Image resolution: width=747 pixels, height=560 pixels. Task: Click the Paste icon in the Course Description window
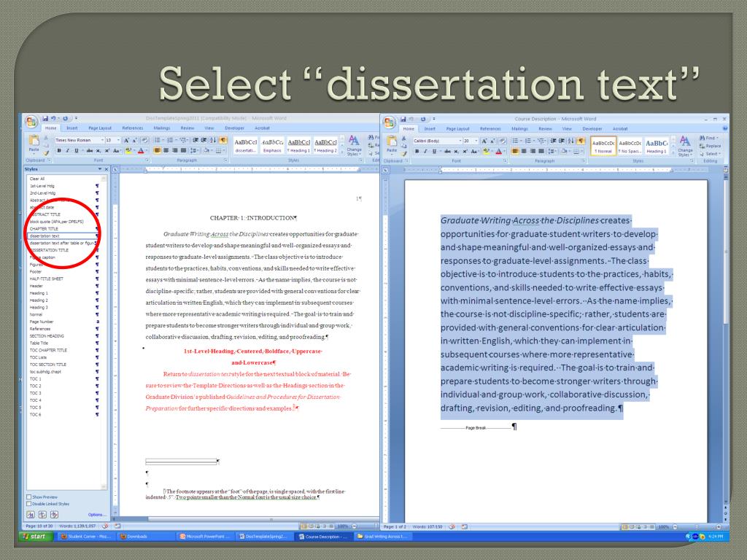392,143
